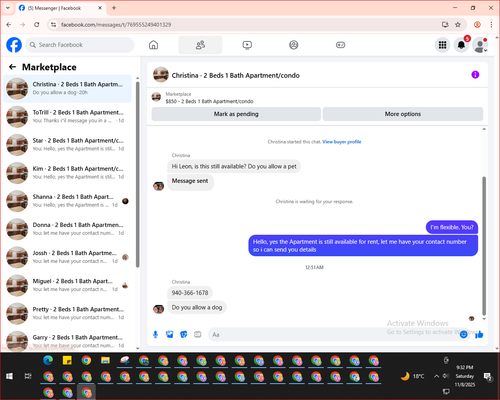Image resolution: width=500 pixels, height=400 pixels.
Task: Open Kim conversation in list
Action: 68,173
